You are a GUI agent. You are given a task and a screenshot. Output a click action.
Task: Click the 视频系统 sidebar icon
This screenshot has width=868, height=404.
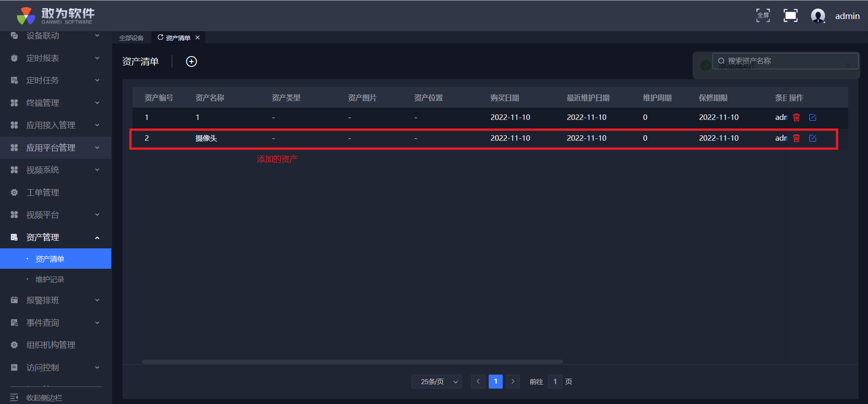point(14,170)
